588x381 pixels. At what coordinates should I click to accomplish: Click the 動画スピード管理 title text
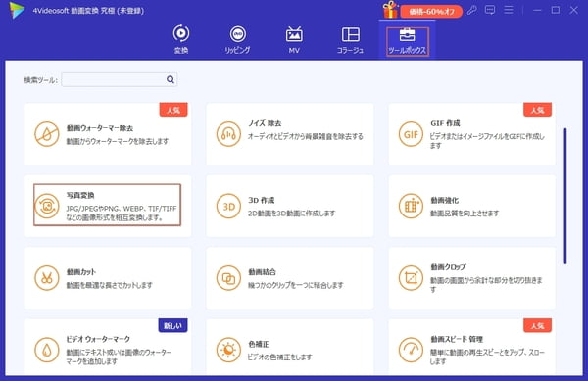[x=457, y=339]
